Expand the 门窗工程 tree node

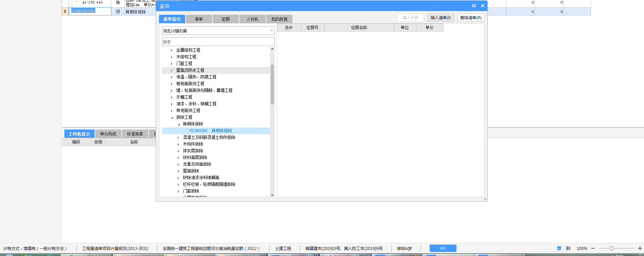(x=172, y=64)
